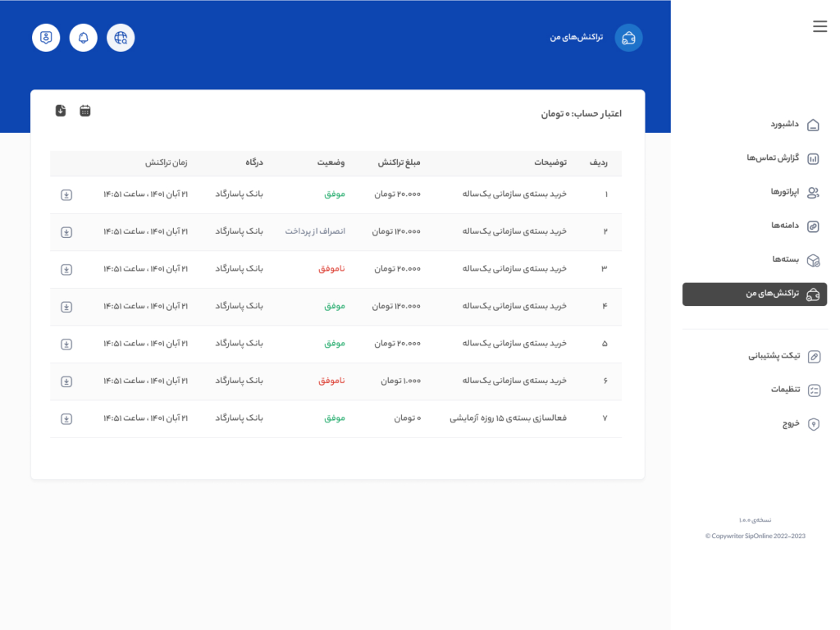Click the export file download icon
This screenshot has height=630, width=840.
(x=61, y=111)
